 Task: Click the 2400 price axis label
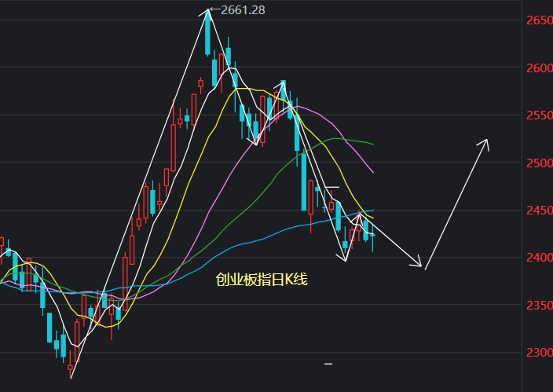[x=539, y=258]
